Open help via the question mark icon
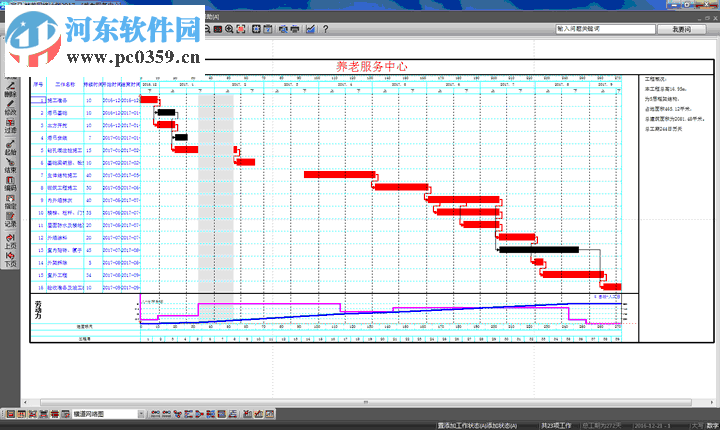The image size is (720, 430). pyautogui.click(x=326, y=29)
